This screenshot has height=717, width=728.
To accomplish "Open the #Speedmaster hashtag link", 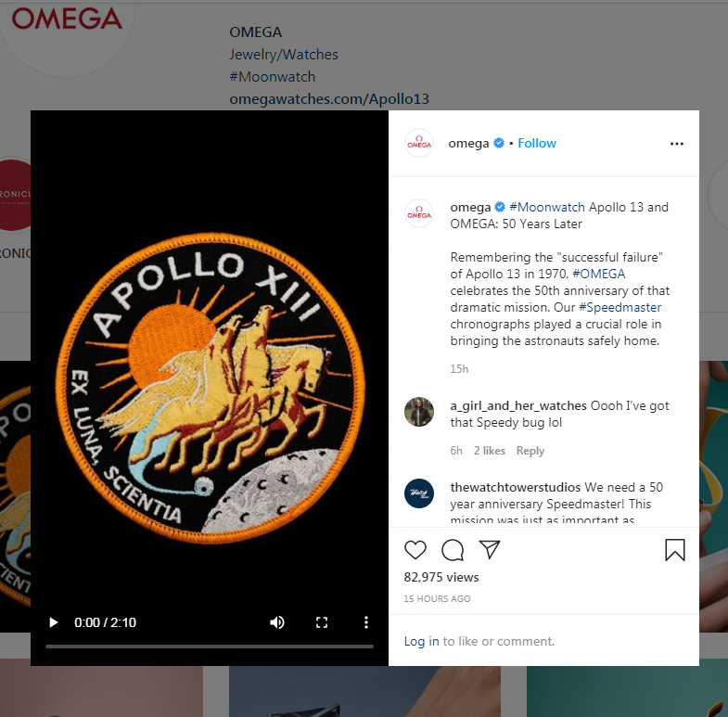I will 619,307.
